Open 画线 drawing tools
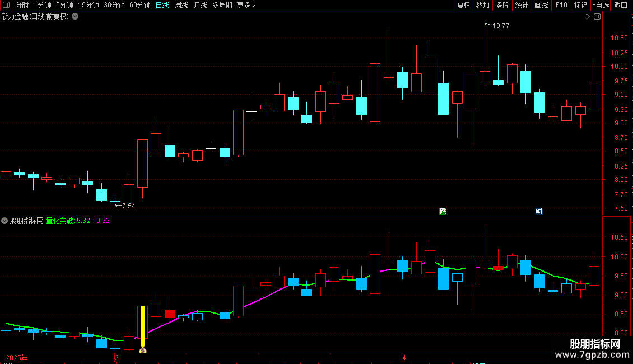Screen dimensions: 633x364 541,5
